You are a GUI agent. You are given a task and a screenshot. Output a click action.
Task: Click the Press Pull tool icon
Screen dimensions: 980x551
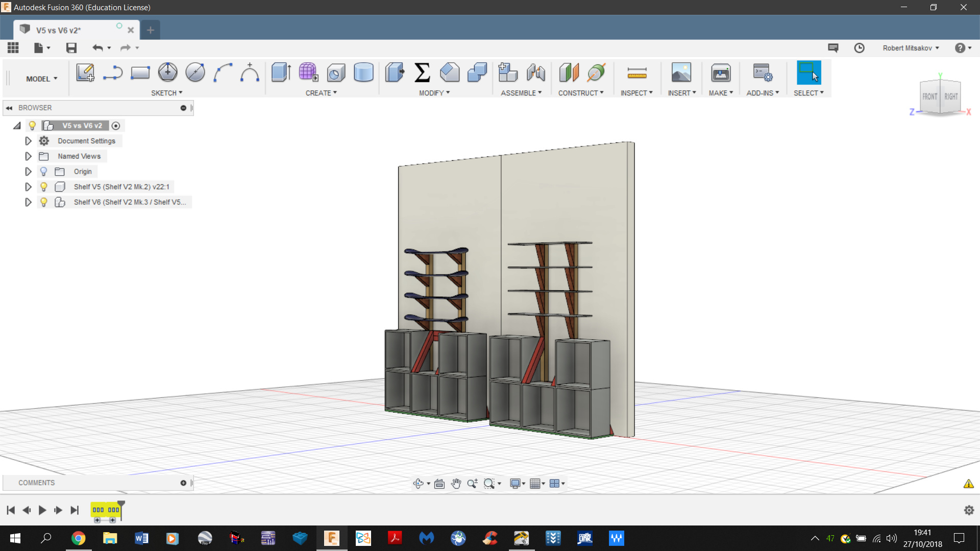click(395, 72)
